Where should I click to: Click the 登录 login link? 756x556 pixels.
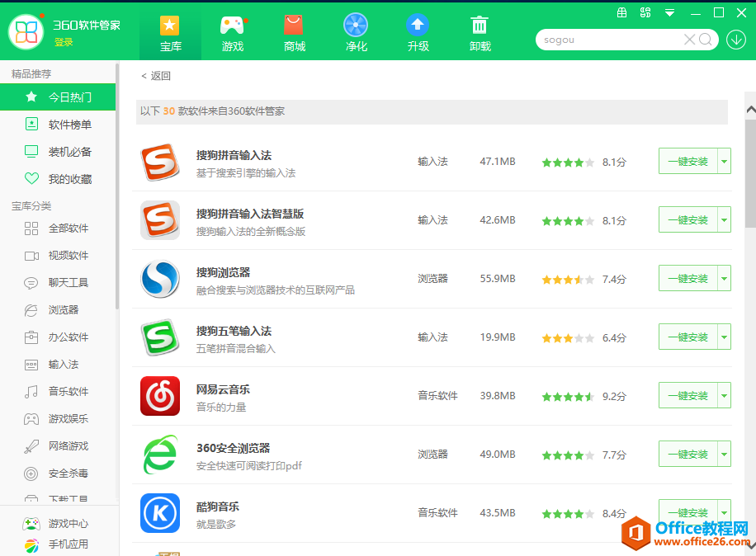tap(64, 42)
